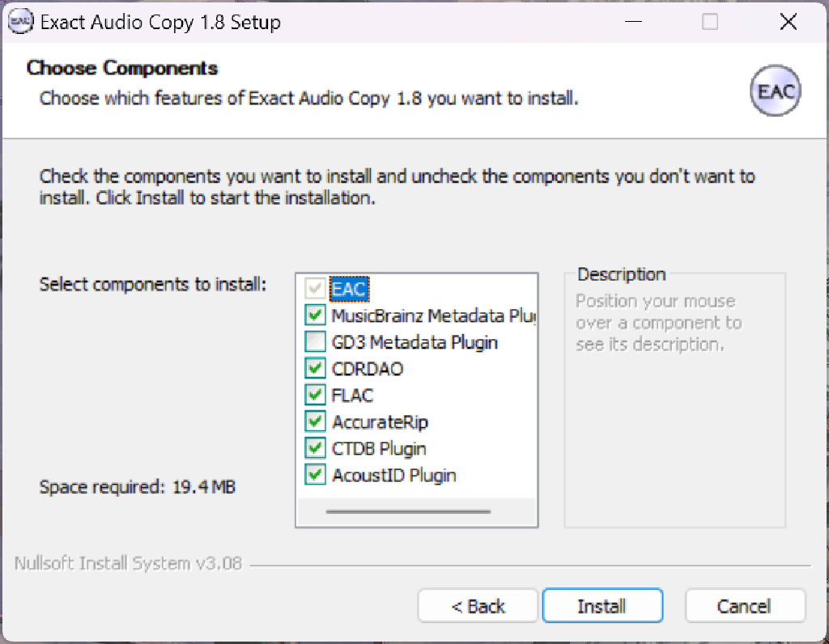Disable the MusicBrainz Metadata Plugin component

pos(315,315)
